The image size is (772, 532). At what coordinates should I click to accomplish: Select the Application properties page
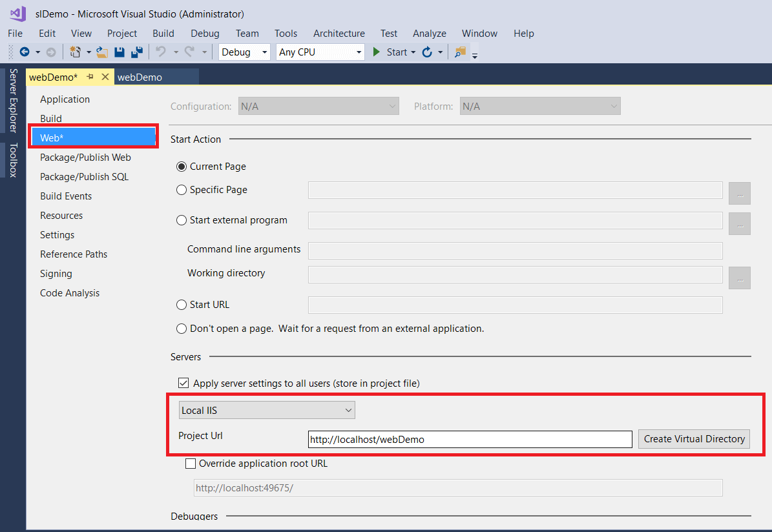65,99
